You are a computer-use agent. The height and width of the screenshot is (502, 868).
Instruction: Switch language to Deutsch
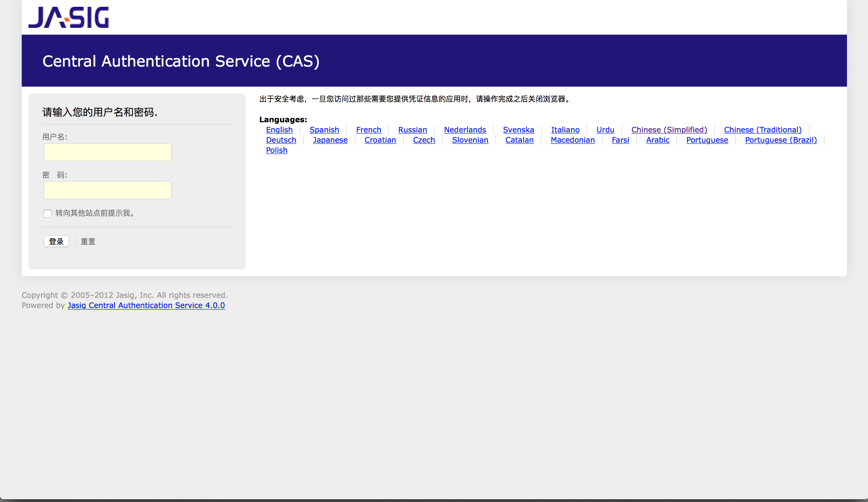281,140
